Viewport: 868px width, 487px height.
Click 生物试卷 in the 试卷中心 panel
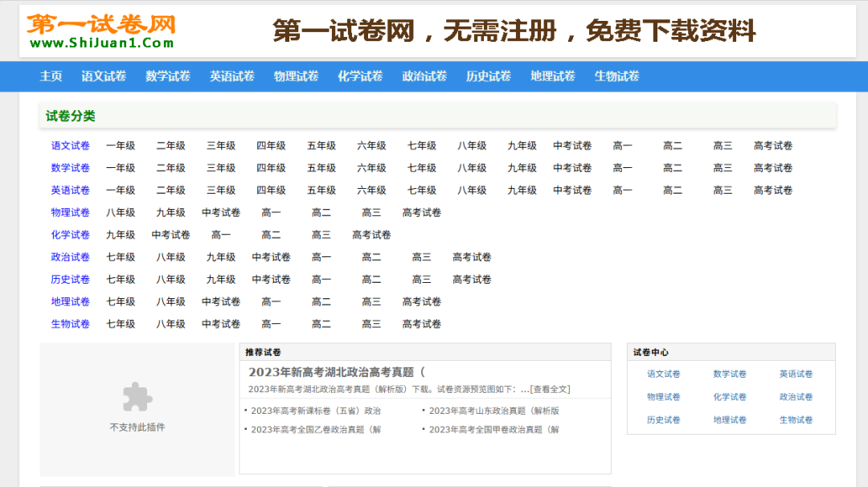pyautogui.click(x=796, y=419)
